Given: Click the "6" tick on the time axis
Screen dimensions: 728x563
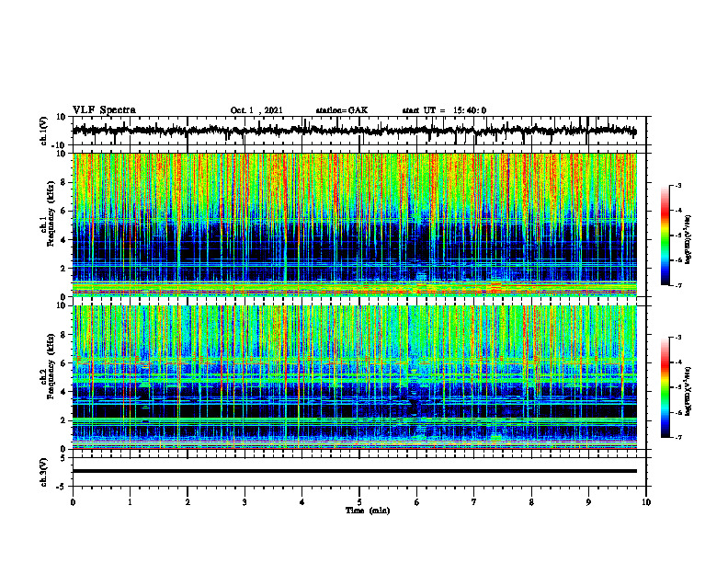Looking at the screenshot, I should (417, 502).
